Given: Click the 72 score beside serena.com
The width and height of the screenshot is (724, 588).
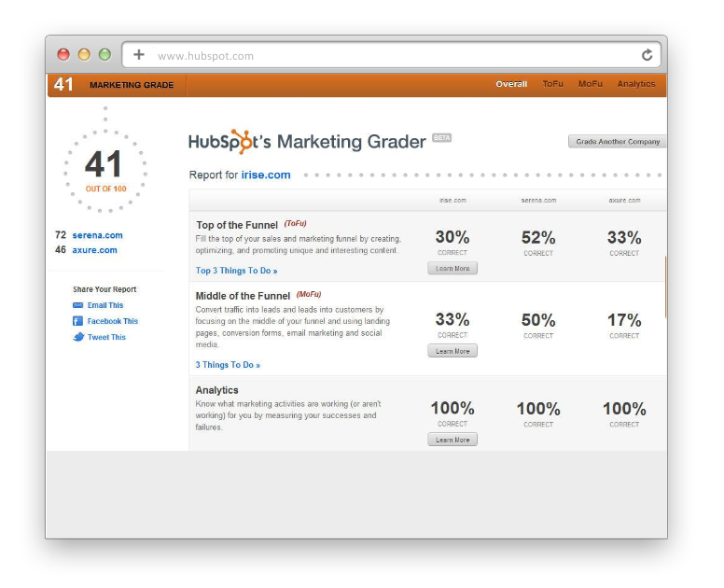Looking at the screenshot, I should [61, 235].
